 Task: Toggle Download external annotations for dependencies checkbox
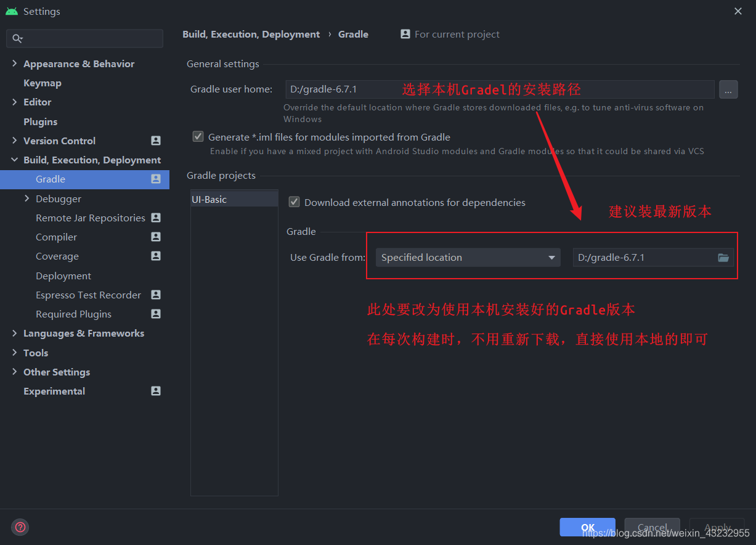click(x=294, y=202)
